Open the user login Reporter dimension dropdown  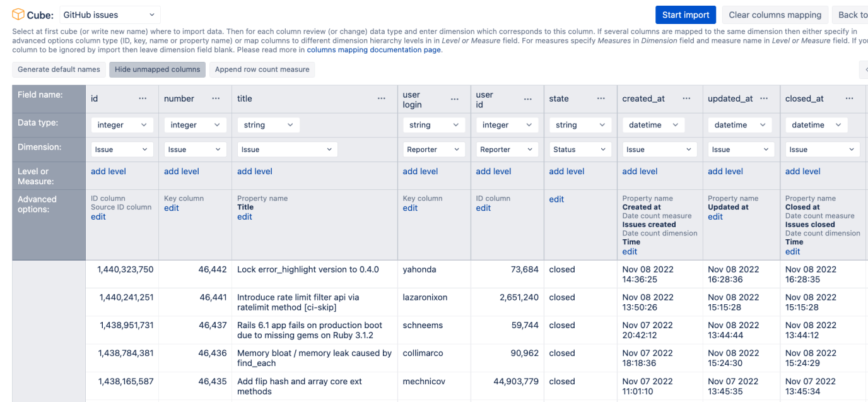click(433, 150)
